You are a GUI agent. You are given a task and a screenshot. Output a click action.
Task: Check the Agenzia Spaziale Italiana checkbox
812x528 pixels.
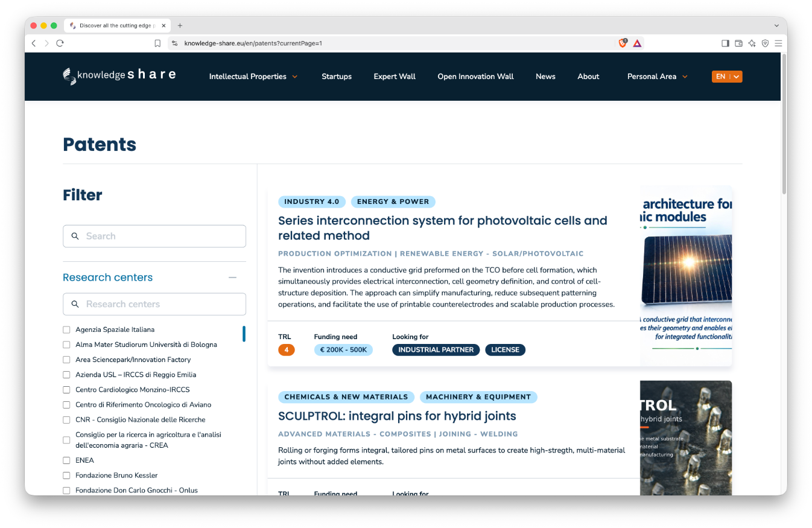click(66, 329)
